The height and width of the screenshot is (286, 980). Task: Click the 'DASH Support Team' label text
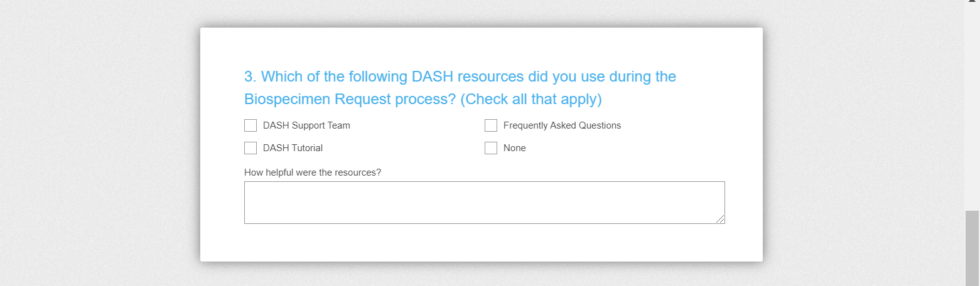306,125
